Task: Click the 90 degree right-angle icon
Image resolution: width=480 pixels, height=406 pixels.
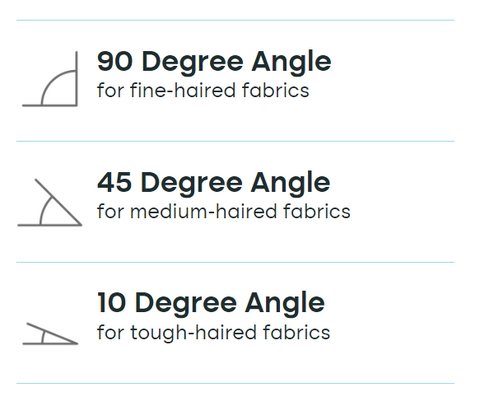Action: click(x=50, y=79)
